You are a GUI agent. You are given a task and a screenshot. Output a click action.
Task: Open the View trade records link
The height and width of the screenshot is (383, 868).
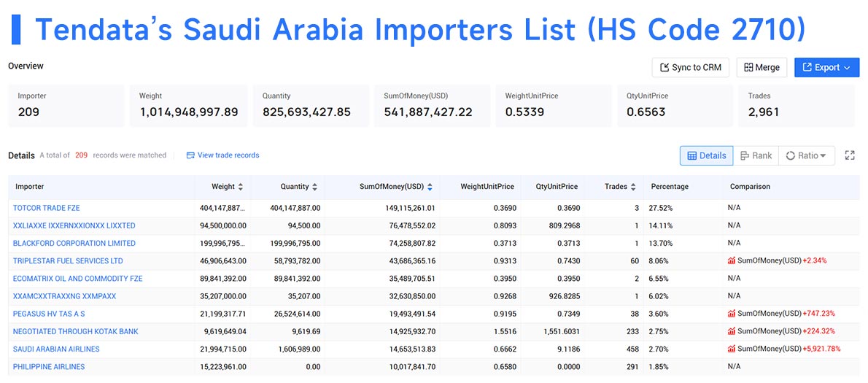(222, 155)
